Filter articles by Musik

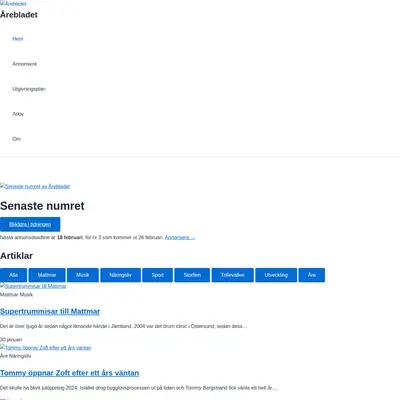pos(83,275)
